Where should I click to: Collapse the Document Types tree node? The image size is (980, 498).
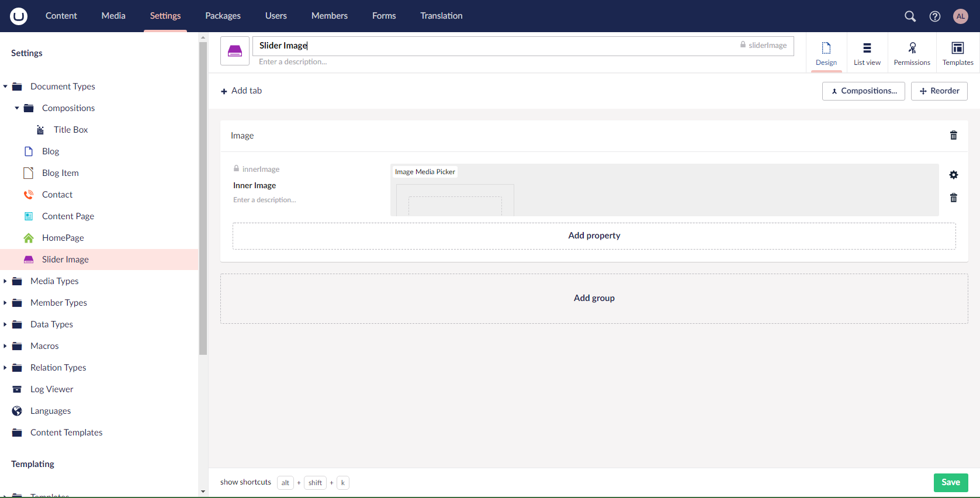tap(5, 87)
